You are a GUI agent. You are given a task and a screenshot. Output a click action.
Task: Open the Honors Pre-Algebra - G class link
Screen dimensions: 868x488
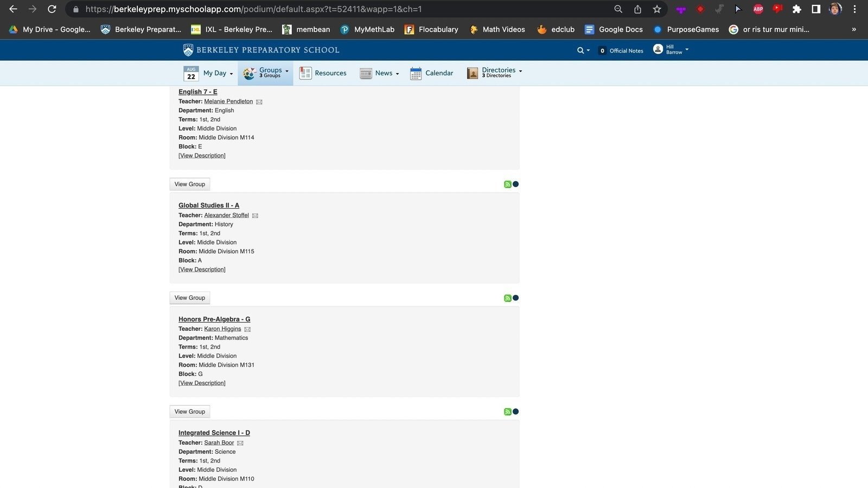(x=214, y=319)
